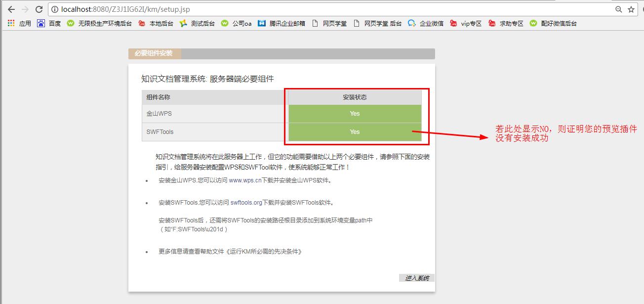The width and height of the screenshot is (644, 304).
Task: Open the swftools.org link
Action: pyautogui.click(x=246, y=203)
